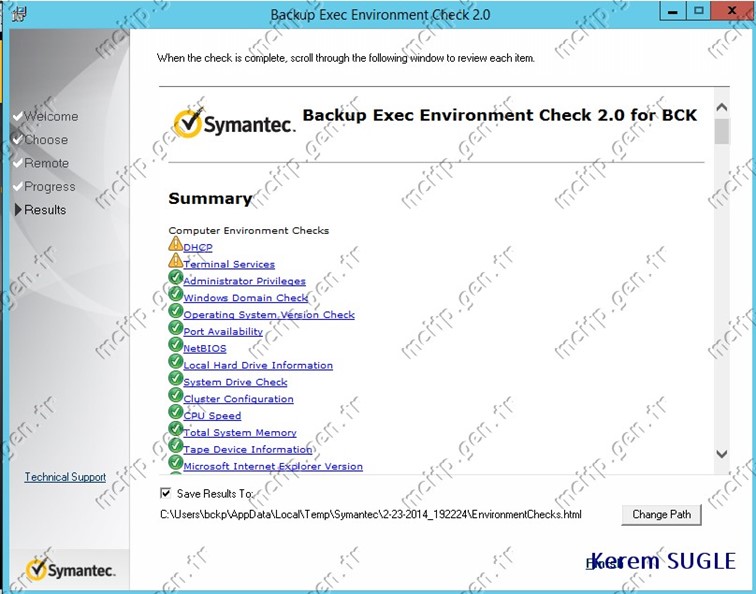756x594 pixels.
Task: Click the Summary heading text
Action: pyautogui.click(x=210, y=199)
